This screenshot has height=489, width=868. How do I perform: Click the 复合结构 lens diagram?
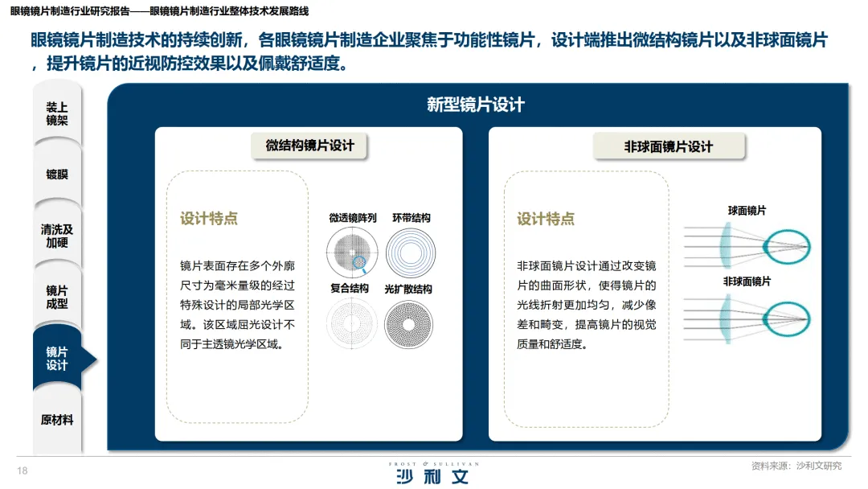351,324
